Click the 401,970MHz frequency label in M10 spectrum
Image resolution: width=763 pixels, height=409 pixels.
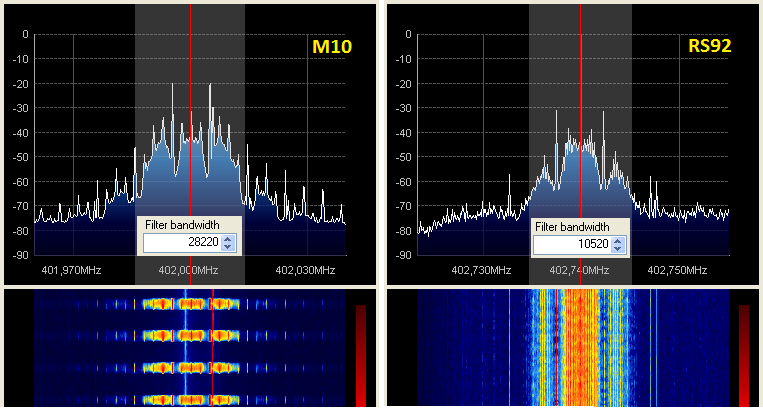pyautogui.click(x=71, y=270)
